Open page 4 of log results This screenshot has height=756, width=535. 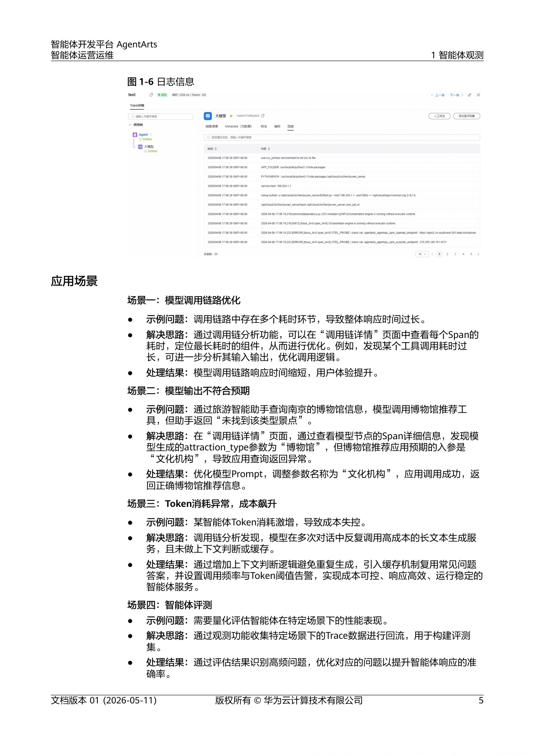tap(463, 254)
